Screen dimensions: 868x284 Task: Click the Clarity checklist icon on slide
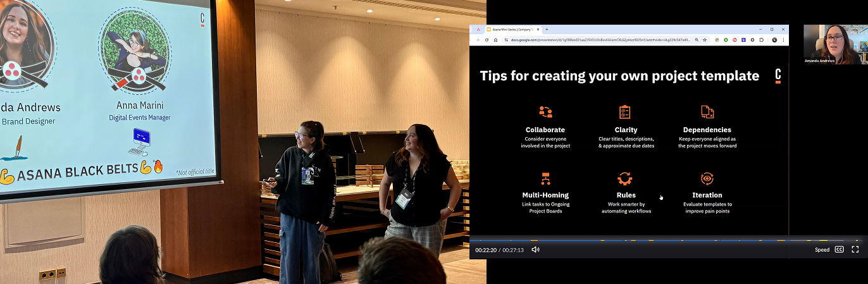click(x=625, y=112)
